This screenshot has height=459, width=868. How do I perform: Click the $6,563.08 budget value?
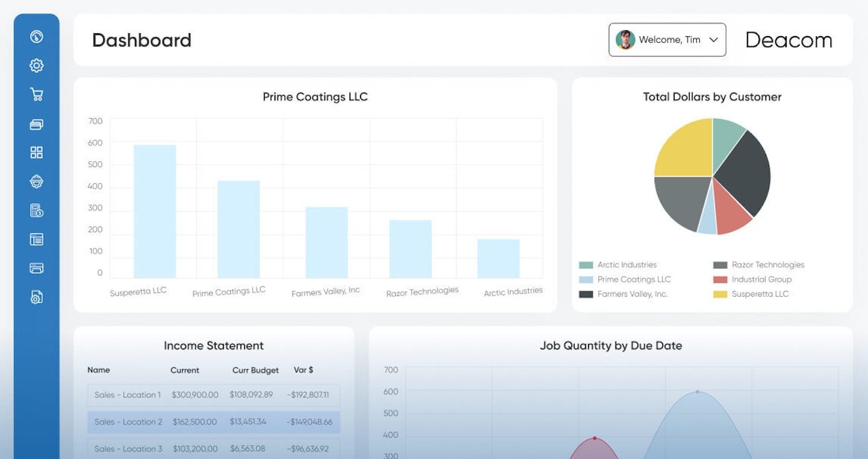247,449
